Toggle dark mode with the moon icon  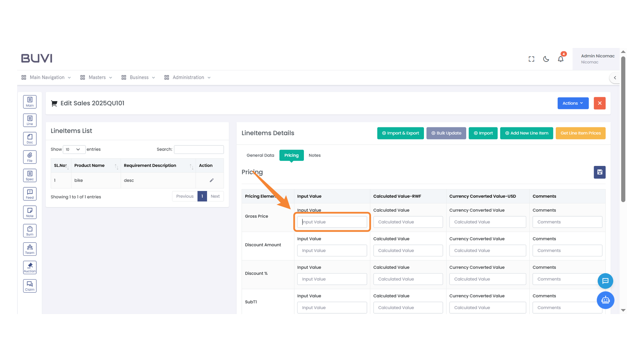[546, 59]
